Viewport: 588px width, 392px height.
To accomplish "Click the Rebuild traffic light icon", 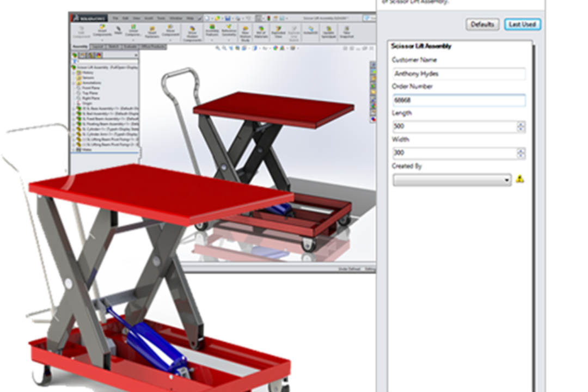I will click(x=268, y=19).
